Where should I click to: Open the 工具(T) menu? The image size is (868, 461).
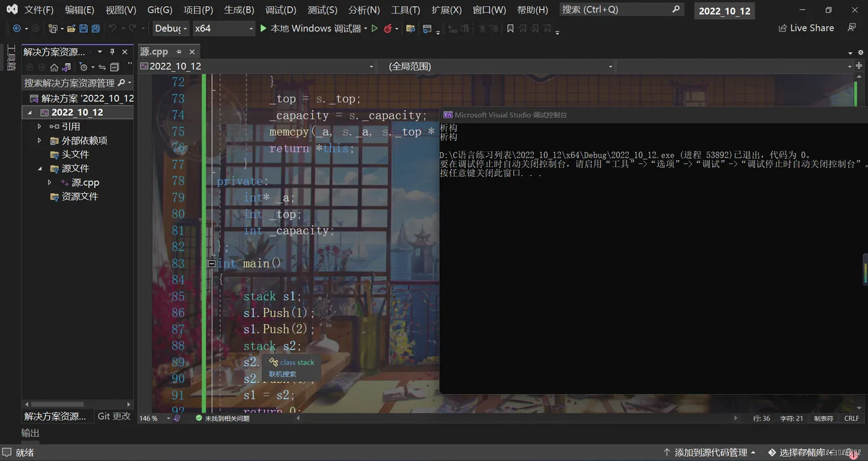coord(405,10)
